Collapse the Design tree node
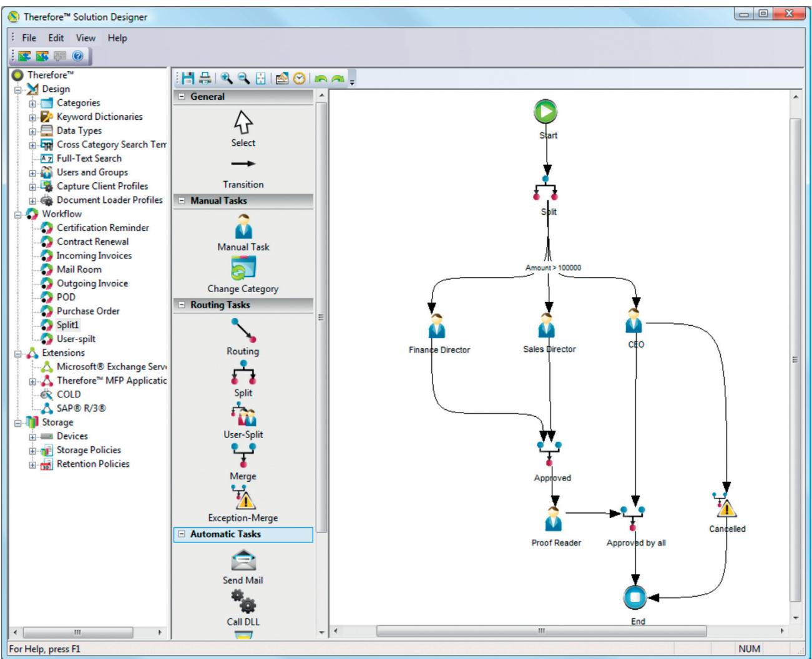Screen dimensions: 812x659 [17, 89]
